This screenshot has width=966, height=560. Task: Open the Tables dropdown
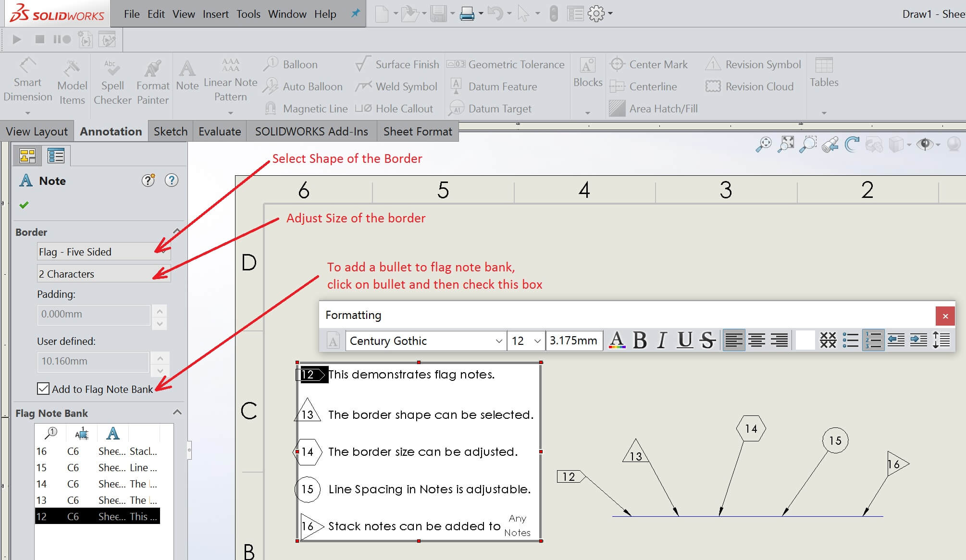click(x=824, y=113)
